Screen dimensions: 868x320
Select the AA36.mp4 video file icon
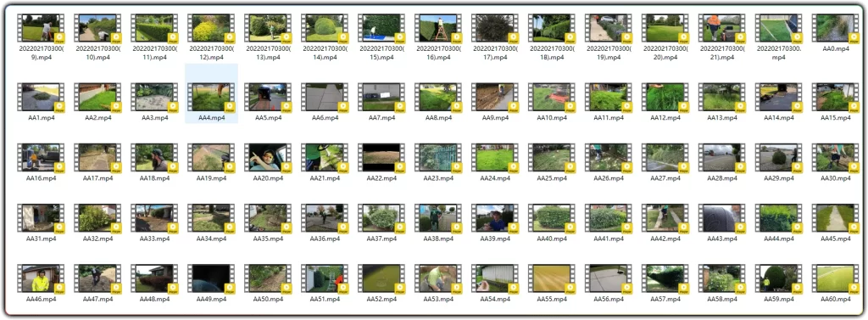(x=325, y=218)
